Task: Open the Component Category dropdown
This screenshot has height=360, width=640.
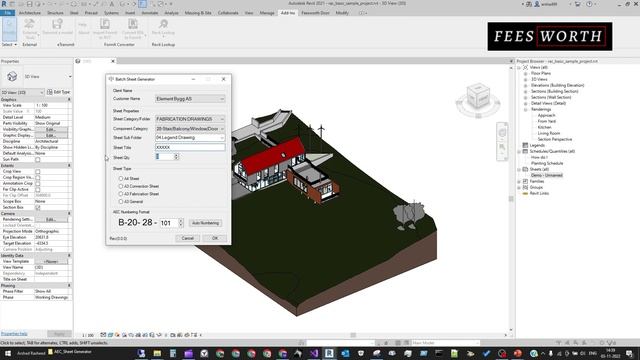Action: tap(190, 129)
